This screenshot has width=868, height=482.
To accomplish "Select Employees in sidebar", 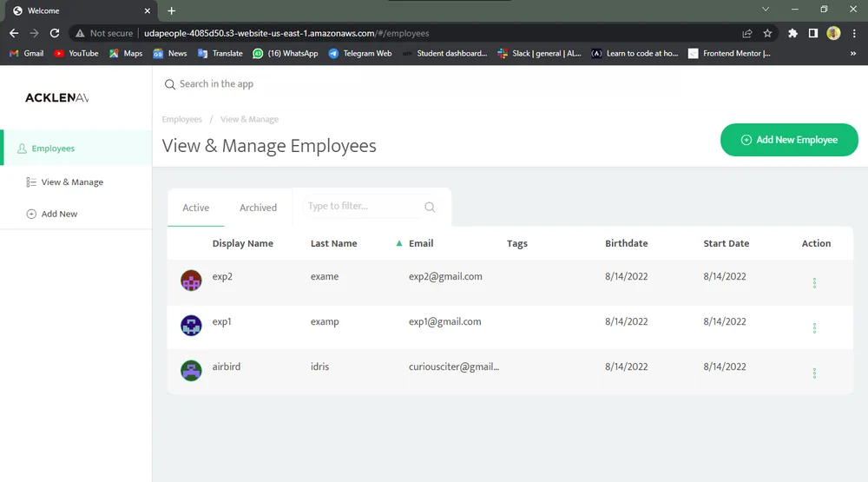I will (x=76, y=148).
